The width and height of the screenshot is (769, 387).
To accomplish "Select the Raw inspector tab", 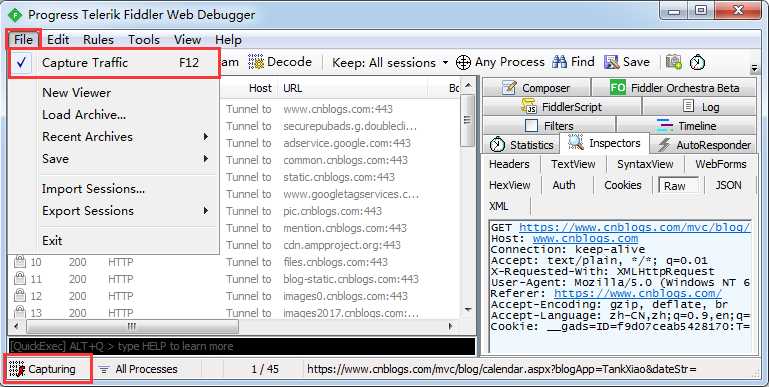I will pos(678,185).
